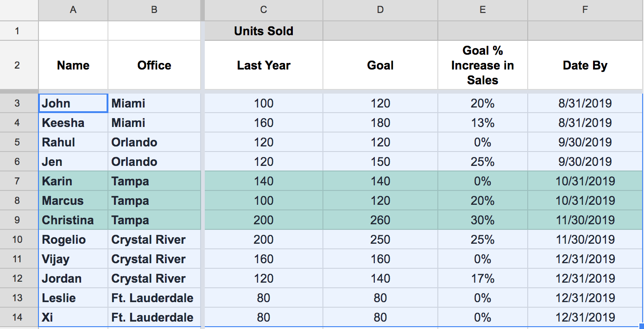Select row 1 header

click(19, 31)
